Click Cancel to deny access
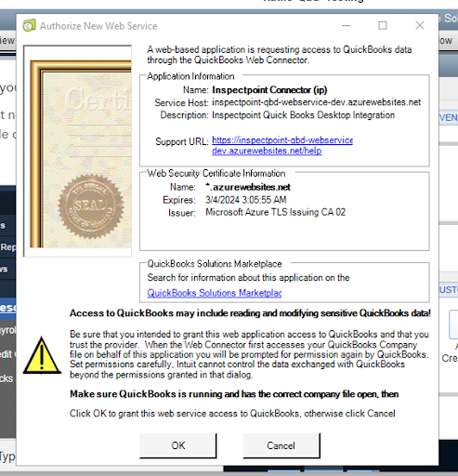Image resolution: width=458 pixels, height=476 pixels. (281, 445)
